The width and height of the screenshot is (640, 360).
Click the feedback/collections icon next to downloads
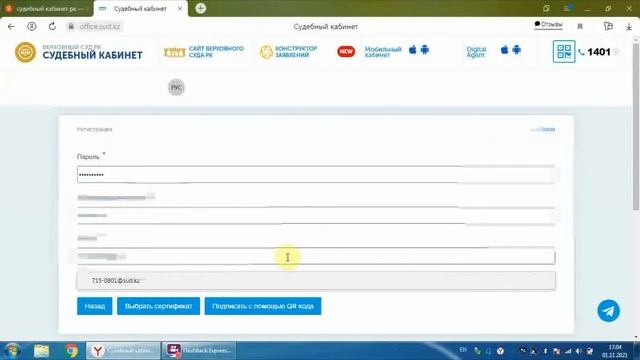[608, 26]
